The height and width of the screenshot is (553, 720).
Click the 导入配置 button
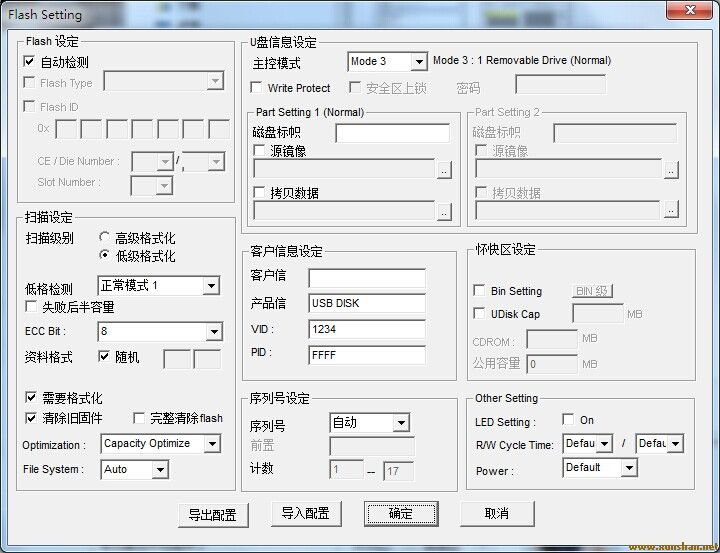click(305, 514)
